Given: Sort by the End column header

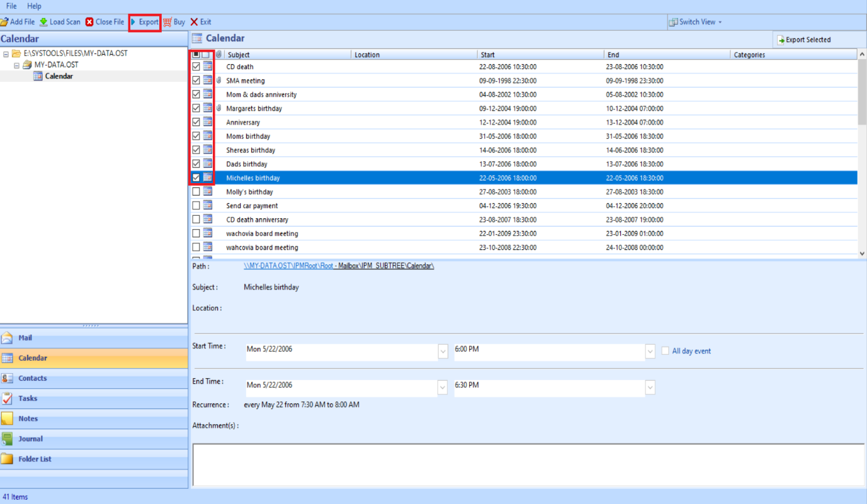Looking at the screenshot, I should (667, 55).
